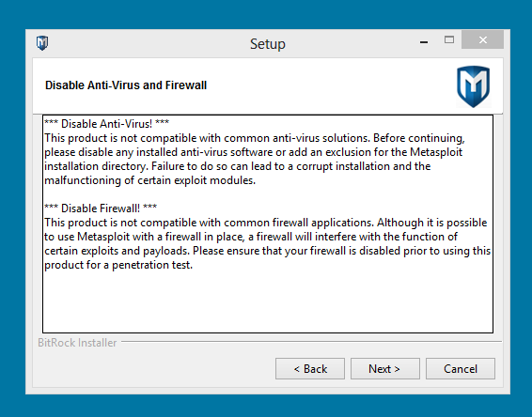The height and width of the screenshot is (417, 532).
Task: Click the line beginning 'installation directory. Failure'
Action: [x=238, y=166]
